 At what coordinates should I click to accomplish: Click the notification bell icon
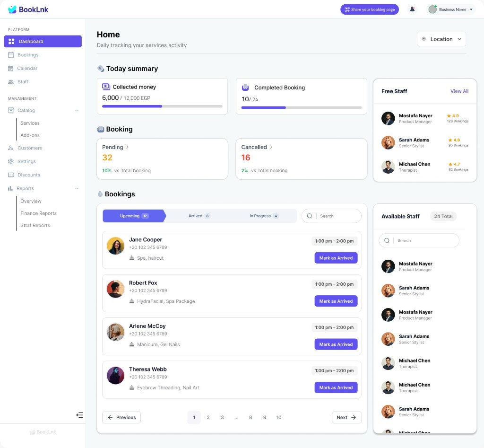[x=412, y=9]
